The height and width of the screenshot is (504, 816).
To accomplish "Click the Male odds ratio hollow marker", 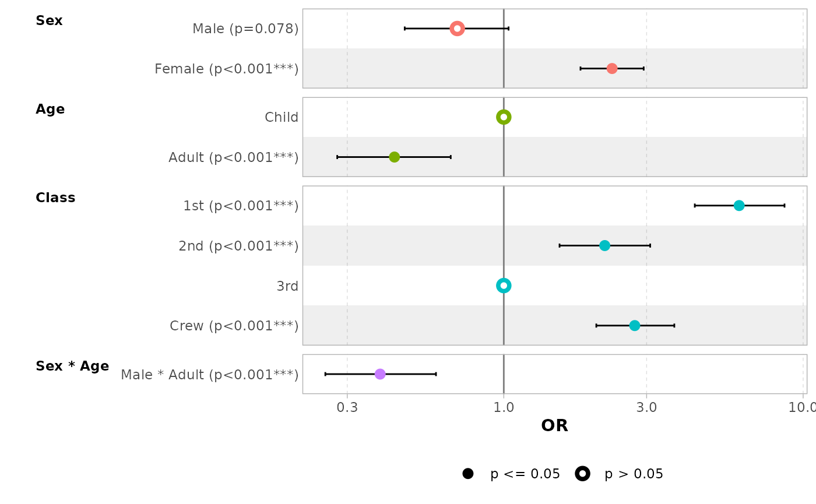I will (x=457, y=29).
